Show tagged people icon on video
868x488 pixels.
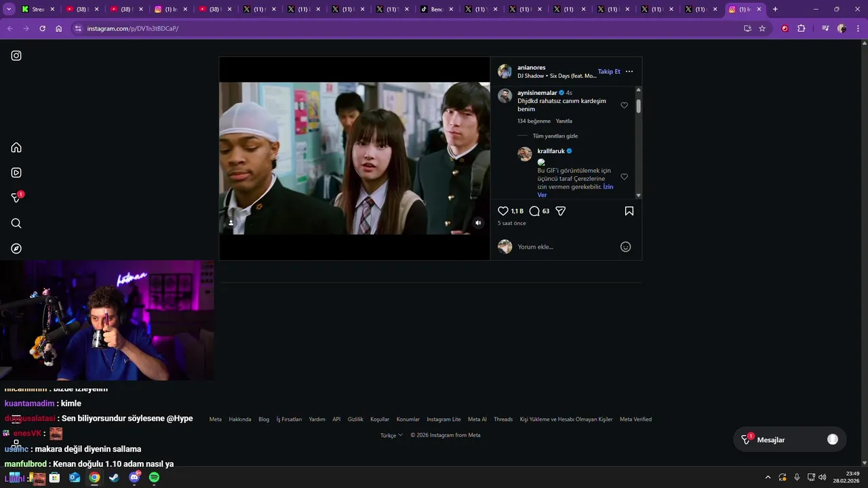coord(231,223)
